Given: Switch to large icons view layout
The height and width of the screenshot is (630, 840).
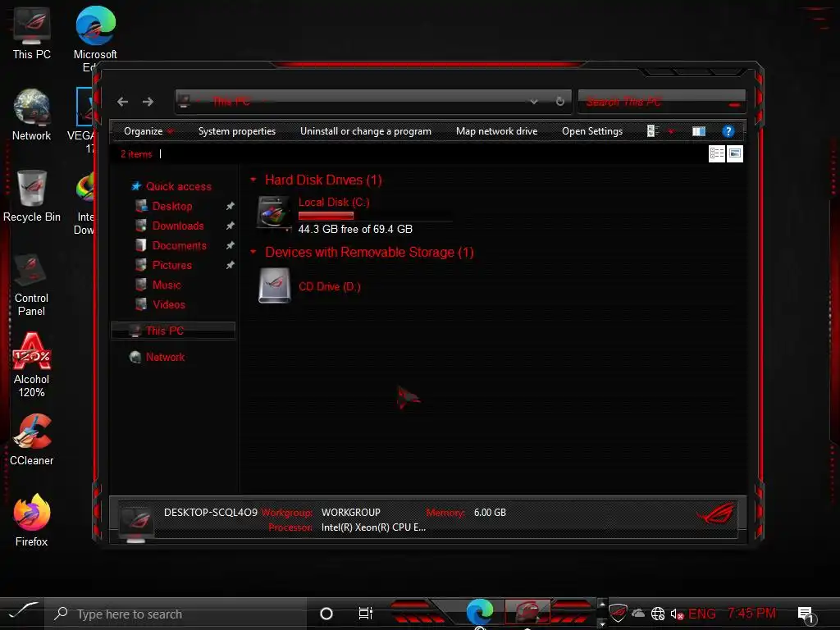Looking at the screenshot, I should 735,153.
